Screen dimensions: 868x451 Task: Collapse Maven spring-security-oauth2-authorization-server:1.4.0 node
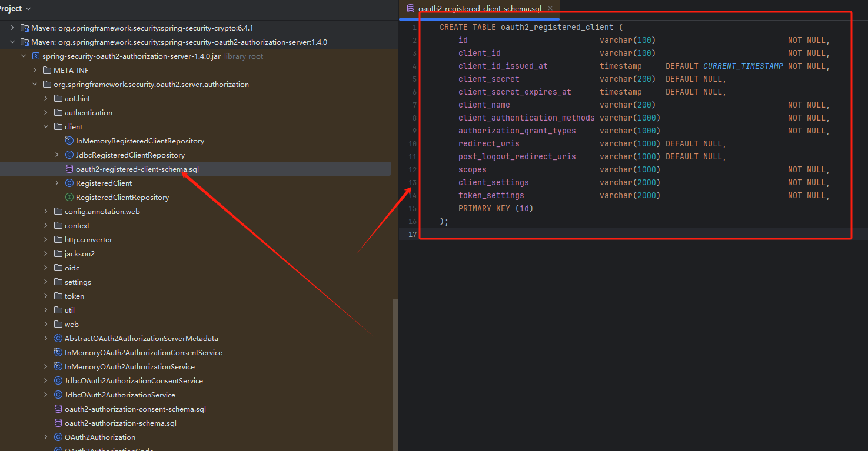click(12, 42)
